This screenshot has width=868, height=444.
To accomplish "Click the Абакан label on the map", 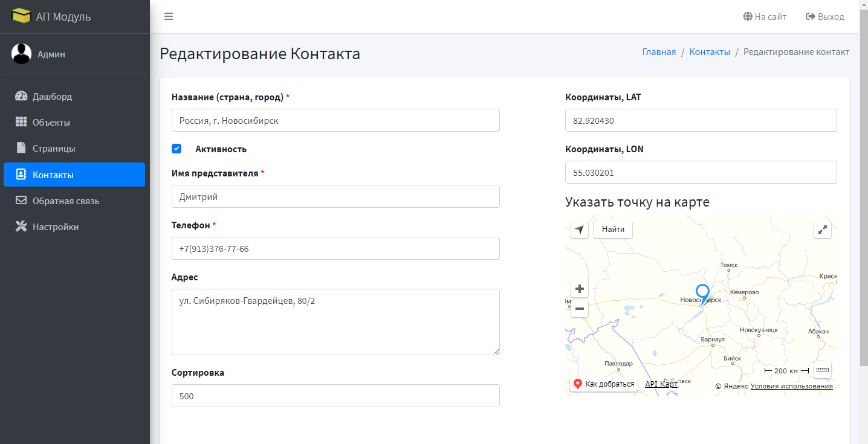I will (818, 332).
